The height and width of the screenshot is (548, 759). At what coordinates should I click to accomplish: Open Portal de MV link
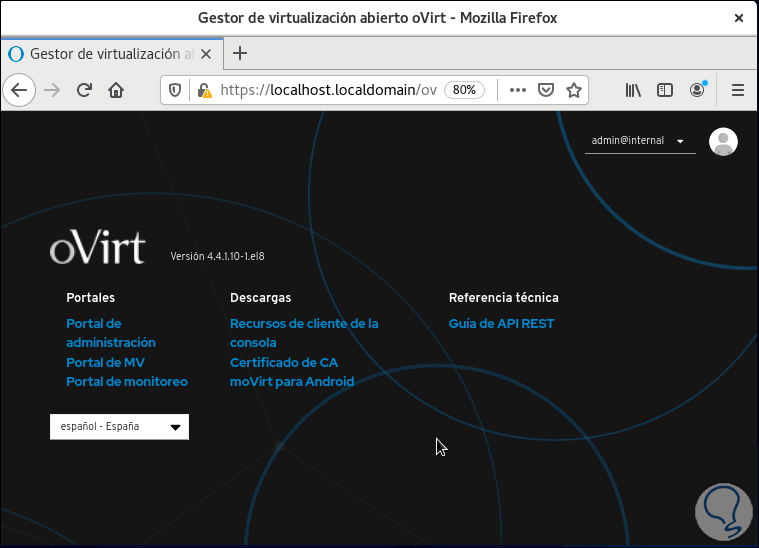(105, 363)
